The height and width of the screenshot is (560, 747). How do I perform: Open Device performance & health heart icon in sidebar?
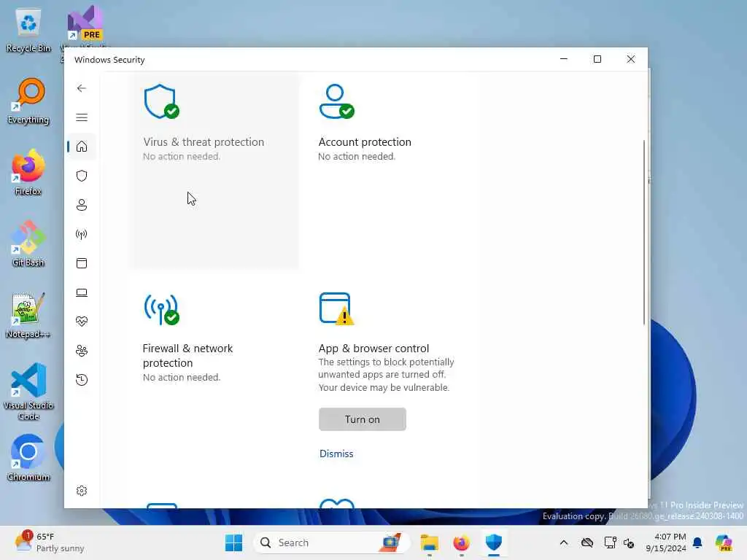[82, 322]
